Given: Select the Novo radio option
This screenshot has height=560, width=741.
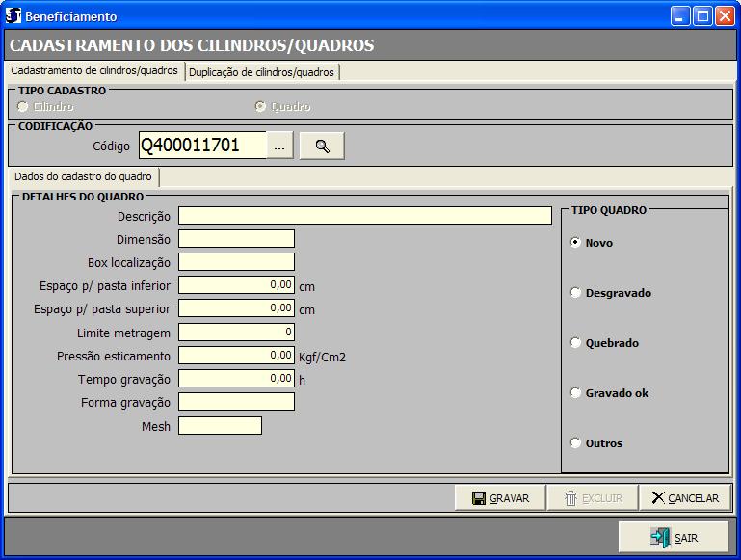Looking at the screenshot, I should tap(576, 243).
